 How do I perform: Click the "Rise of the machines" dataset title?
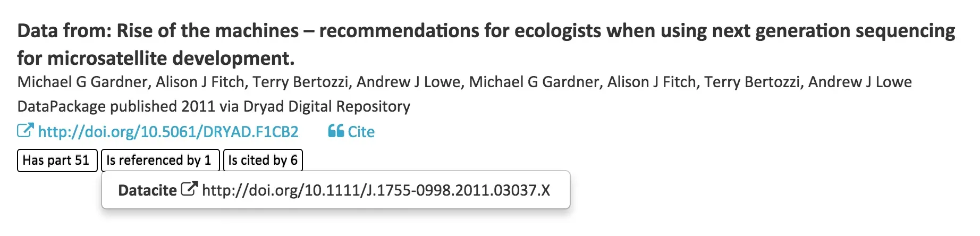coord(486,31)
